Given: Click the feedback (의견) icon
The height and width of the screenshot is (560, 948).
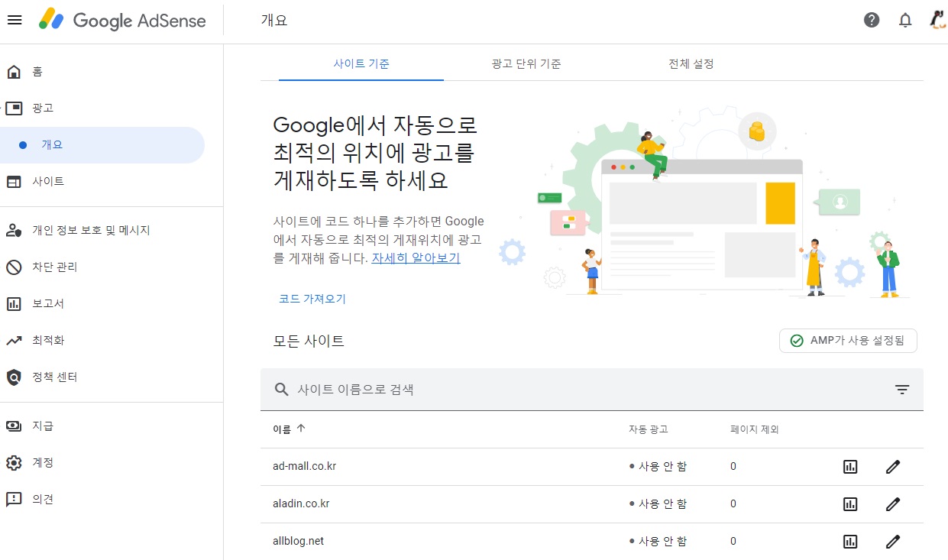Looking at the screenshot, I should point(14,500).
